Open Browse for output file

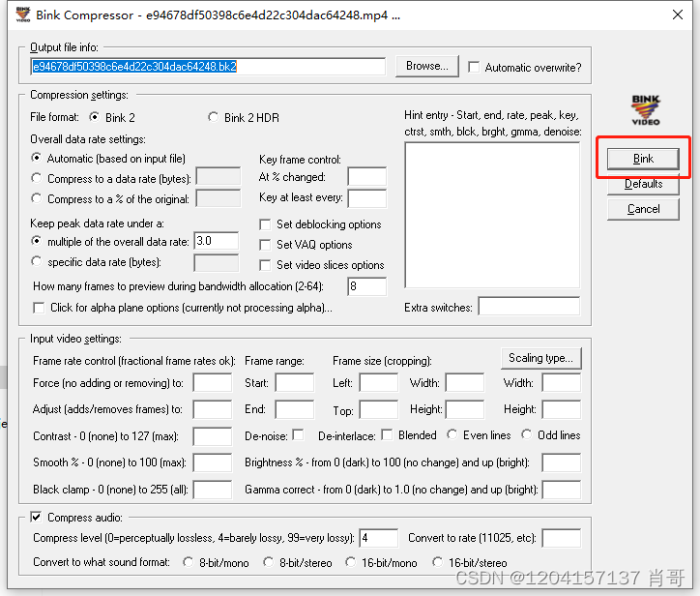coord(426,66)
